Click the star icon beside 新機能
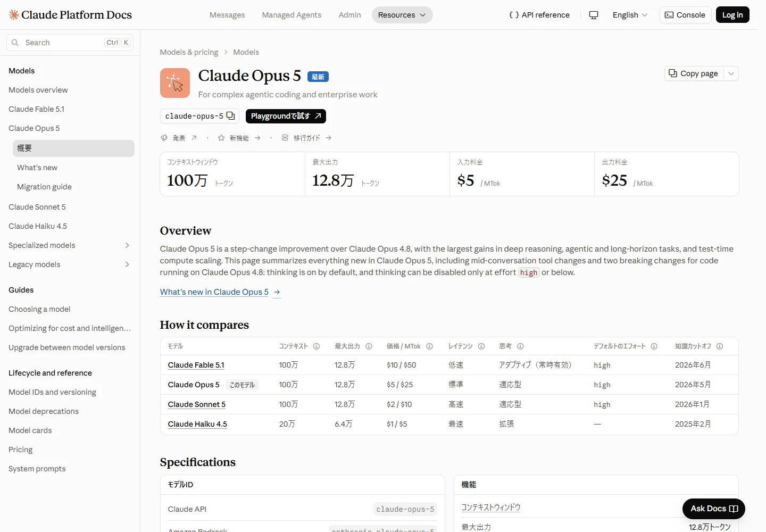 coord(221,138)
